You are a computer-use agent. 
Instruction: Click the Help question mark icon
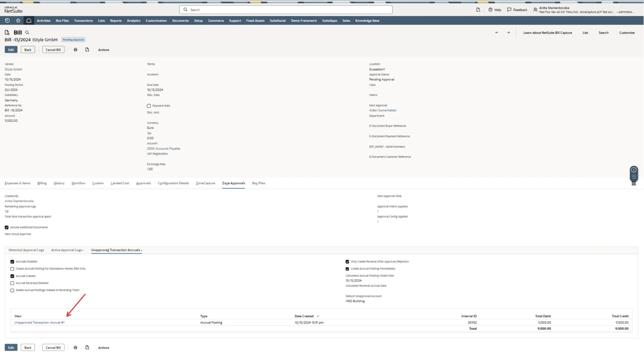tap(490, 10)
